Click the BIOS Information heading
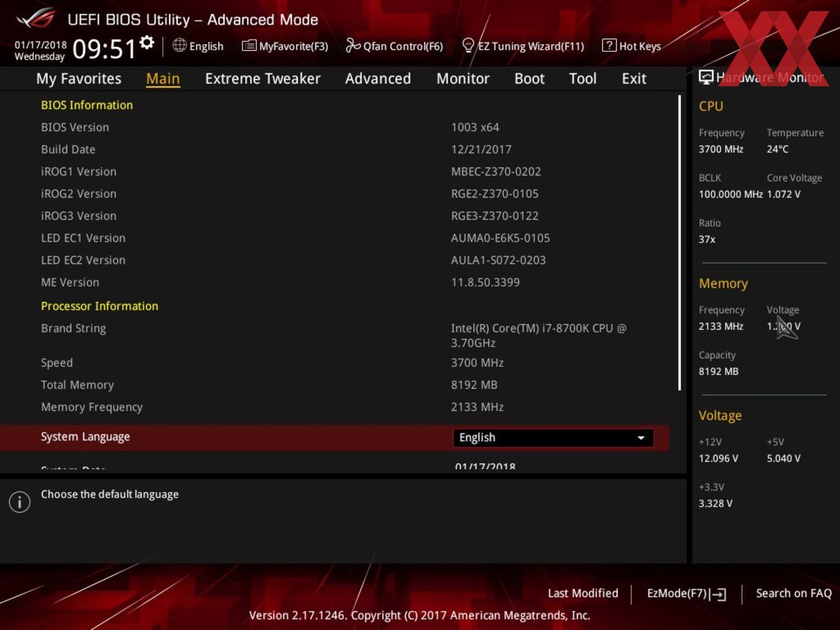The width and height of the screenshot is (840, 630). (x=87, y=105)
